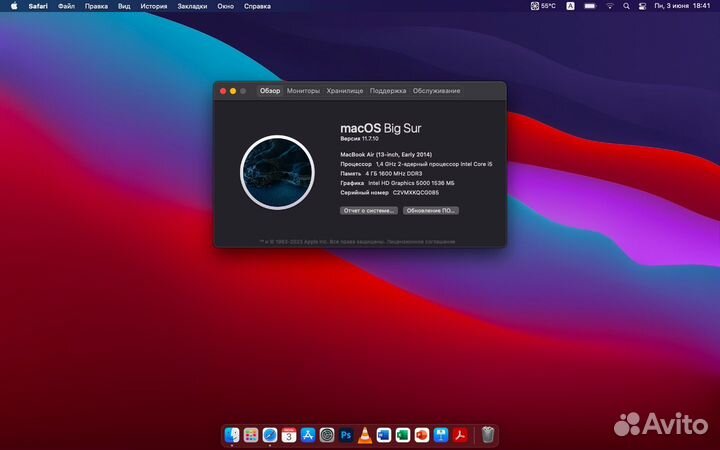Open the Окно menu

[225, 6]
